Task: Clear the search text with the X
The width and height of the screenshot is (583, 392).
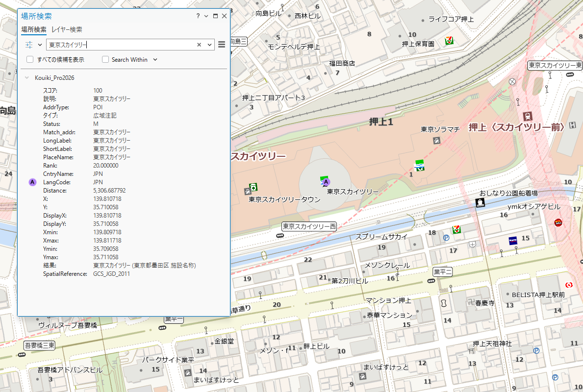Action: (x=199, y=45)
